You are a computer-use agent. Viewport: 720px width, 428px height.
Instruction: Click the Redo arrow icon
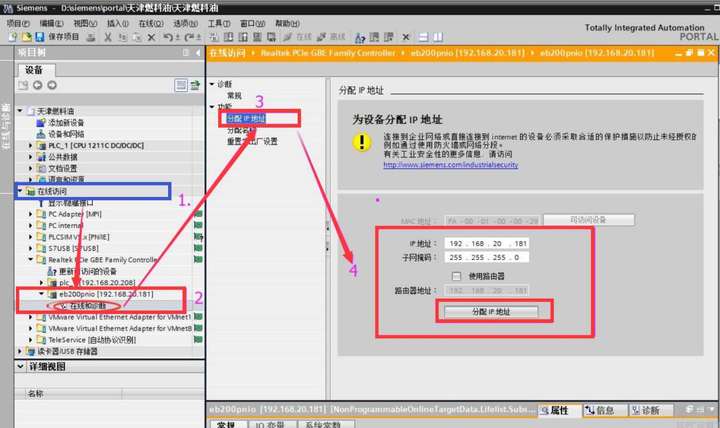tap(190, 38)
